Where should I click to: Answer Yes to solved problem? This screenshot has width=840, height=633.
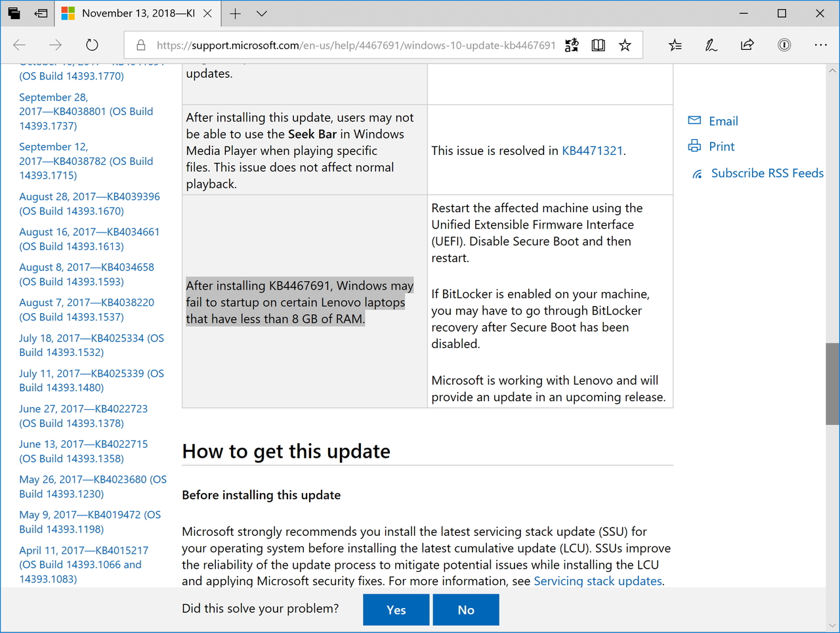coord(396,610)
